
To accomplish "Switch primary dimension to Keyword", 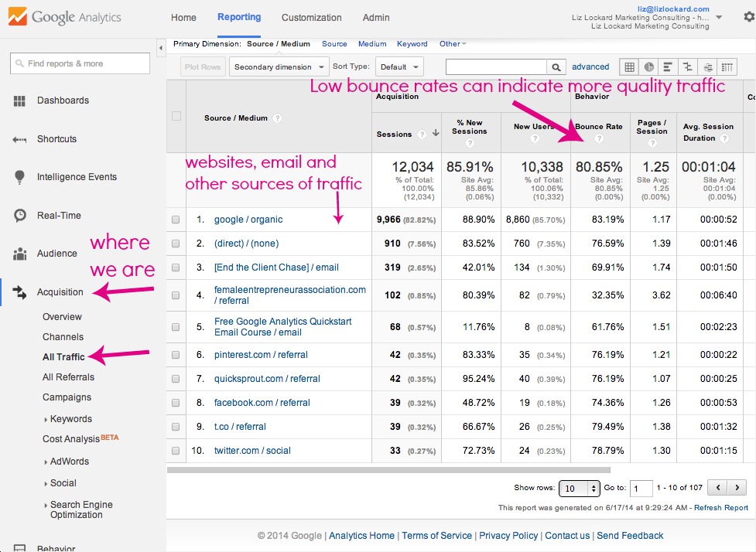I will [x=412, y=44].
